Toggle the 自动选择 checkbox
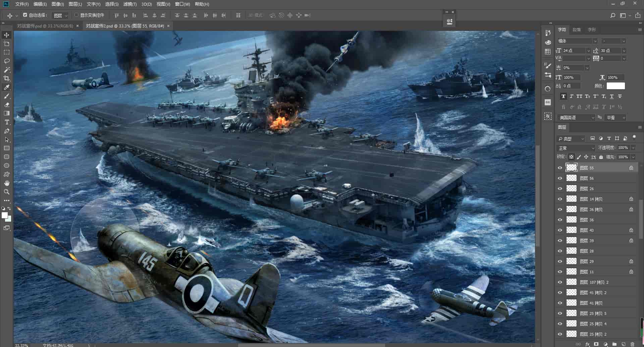Viewport: 644px width, 347px height. coord(25,15)
